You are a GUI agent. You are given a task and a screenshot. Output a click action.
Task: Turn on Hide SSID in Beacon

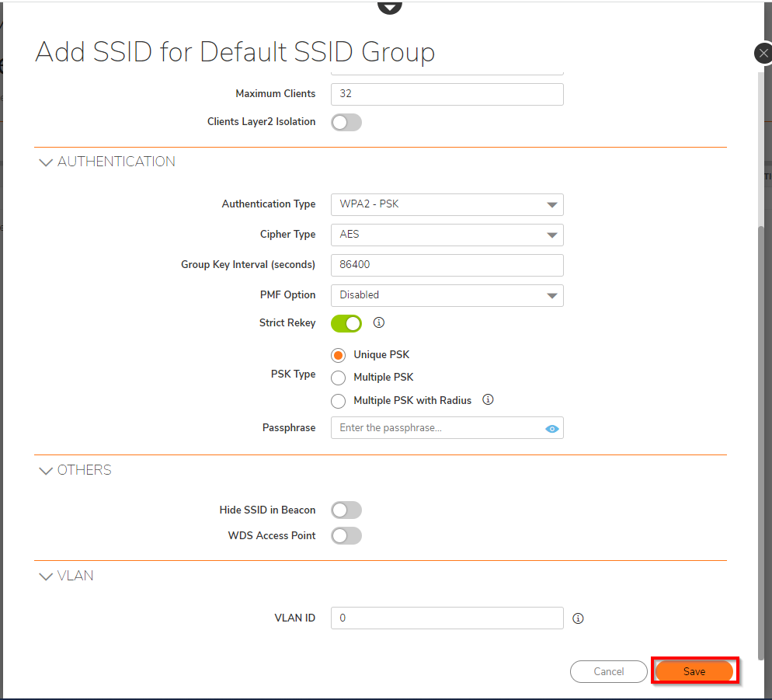point(346,510)
